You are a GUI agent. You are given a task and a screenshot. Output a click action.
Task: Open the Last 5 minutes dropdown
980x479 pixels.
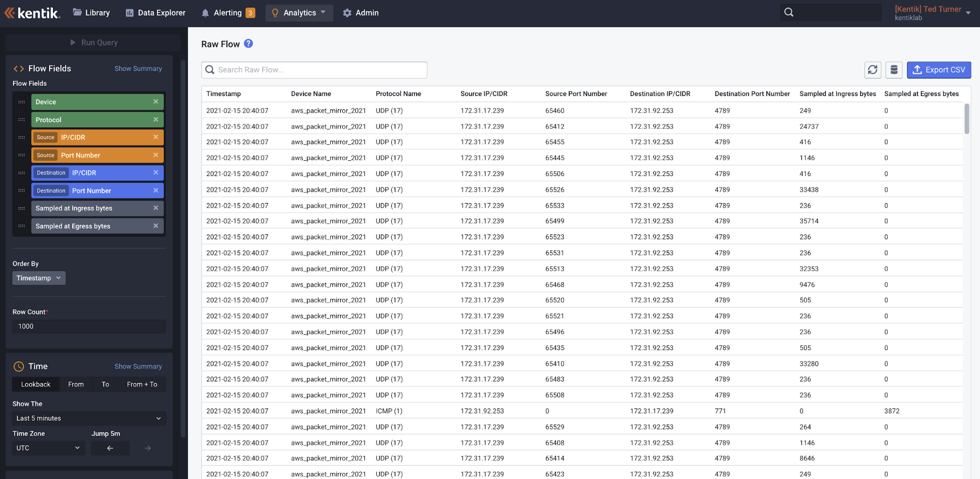[x=89, y=418]
